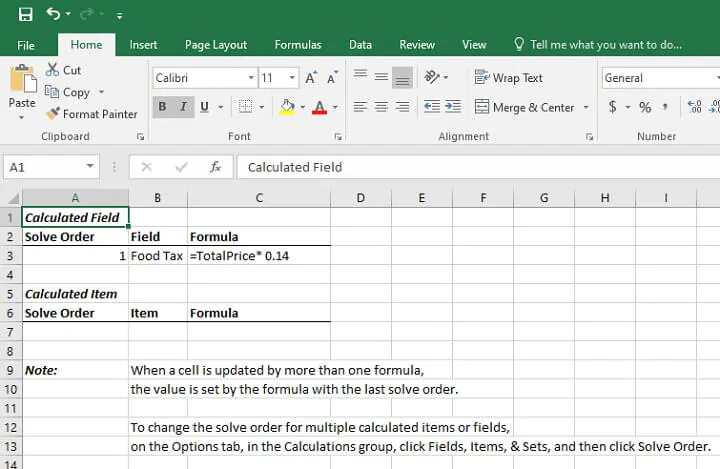Open Font group dialog launcher

click(338, 137)
